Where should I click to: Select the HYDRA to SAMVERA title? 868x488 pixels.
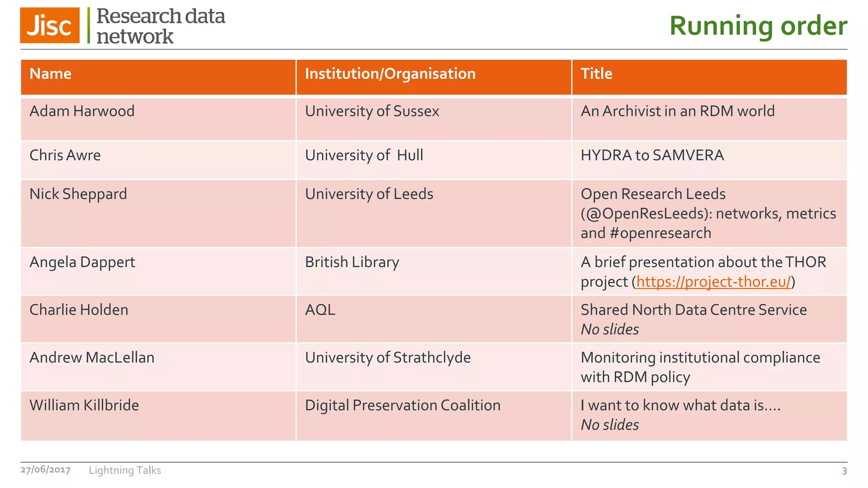652,155
